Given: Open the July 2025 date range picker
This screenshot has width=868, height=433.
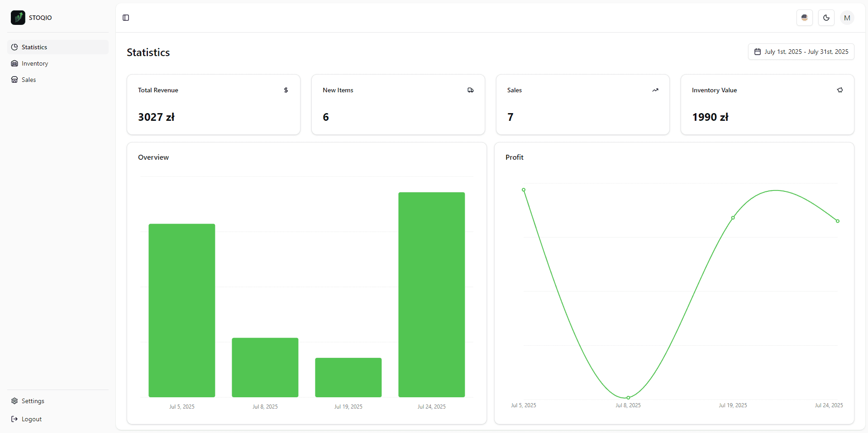Looking at the screenshot, I should (x=801, y=52).
